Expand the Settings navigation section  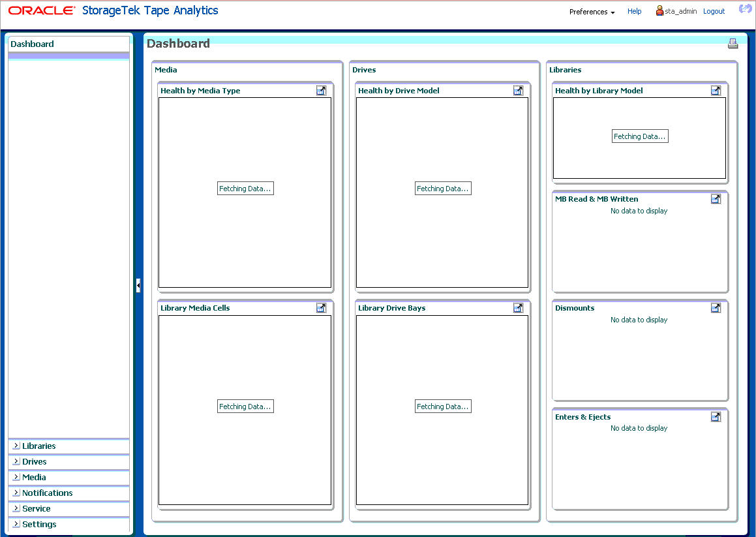16,524
